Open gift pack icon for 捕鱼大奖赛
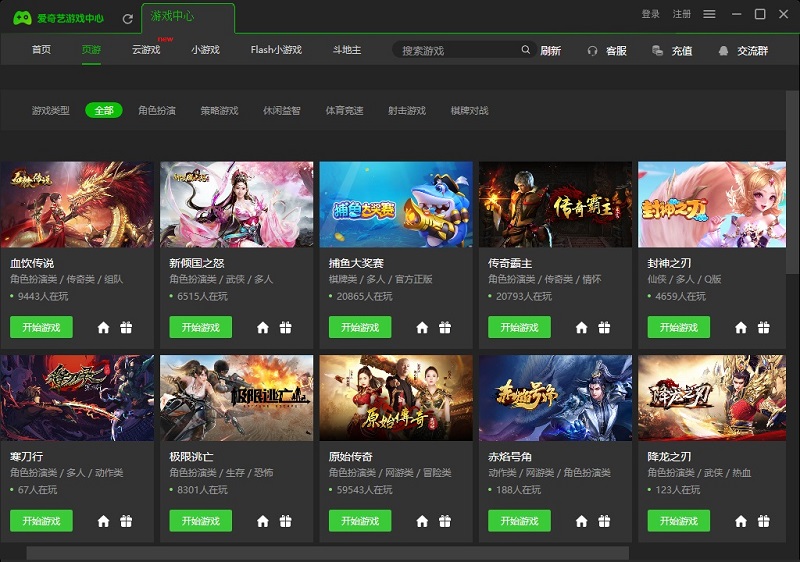The width and height of the screenshot is (800, 562). pos(445,327)
